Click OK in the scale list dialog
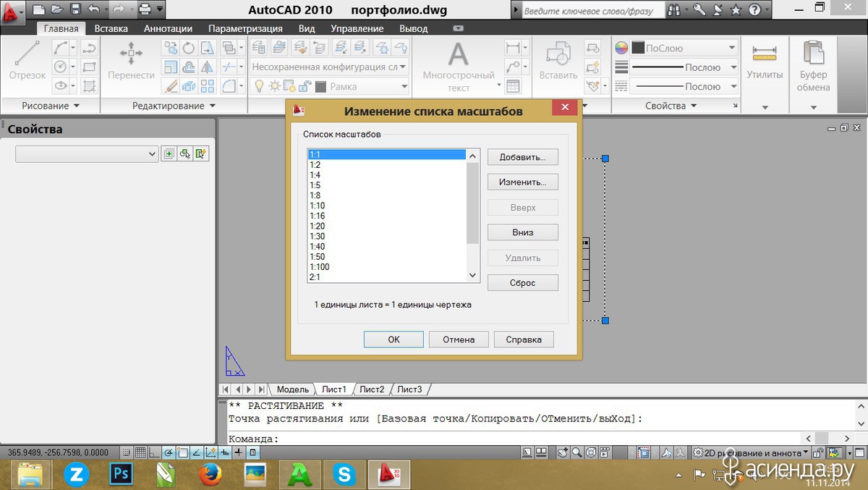Viewport: 868px width, 490px height. [x=393, y=339]
